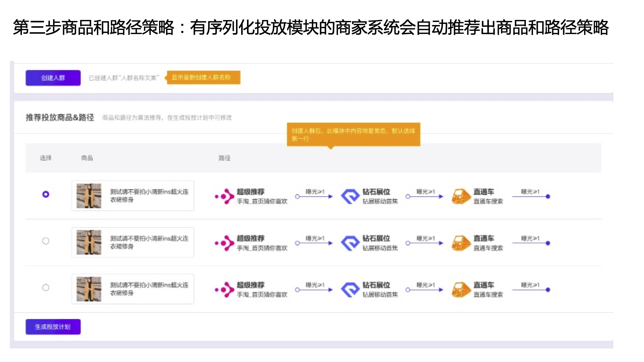Screen dimensions: 644x362
Task: Select the second row radio button
Action: pyautogui.click(x=46, y=241)
